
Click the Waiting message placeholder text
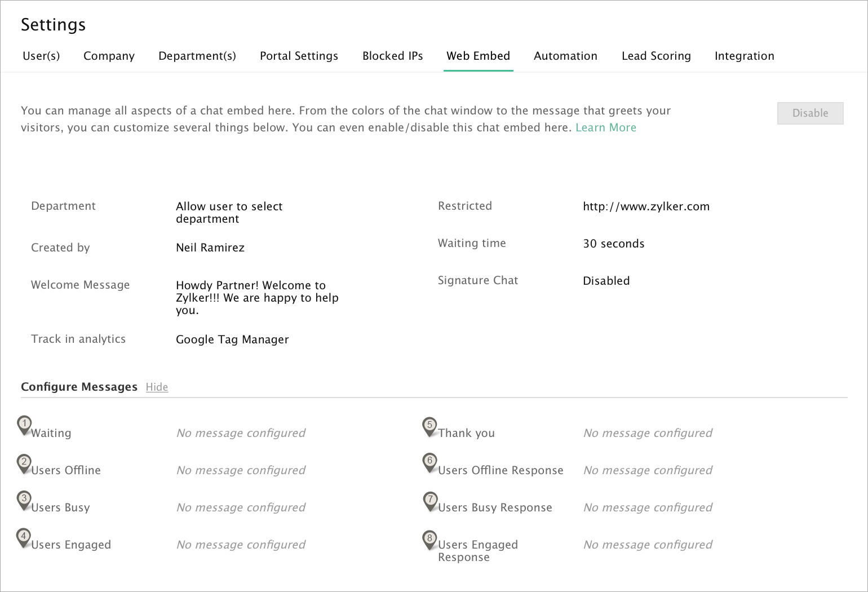(x=241, y=433)
